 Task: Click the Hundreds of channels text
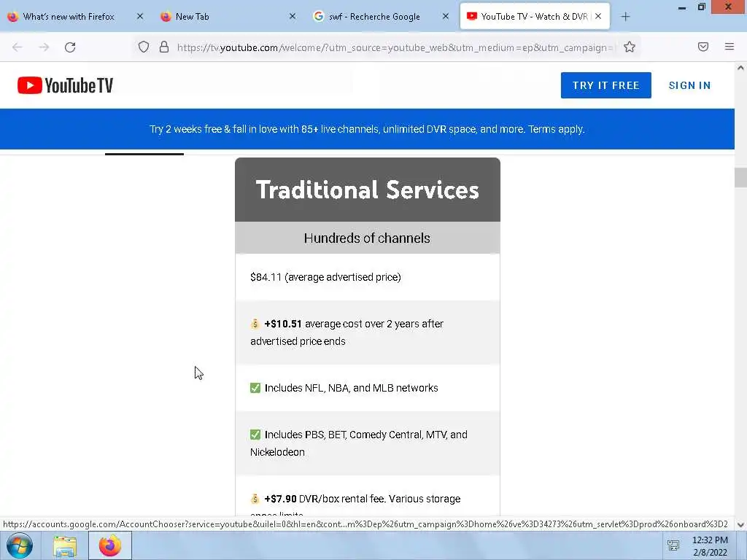367,238
